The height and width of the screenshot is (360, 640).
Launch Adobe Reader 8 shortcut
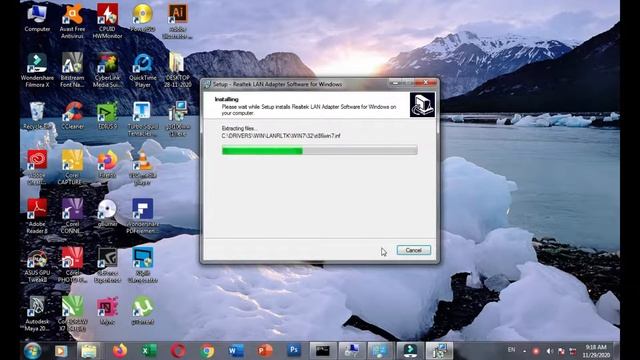(37, 217)
